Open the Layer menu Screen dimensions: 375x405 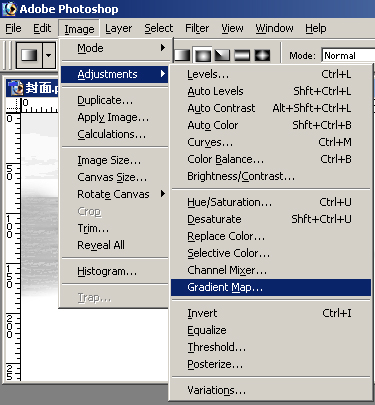tap(118, 29)
